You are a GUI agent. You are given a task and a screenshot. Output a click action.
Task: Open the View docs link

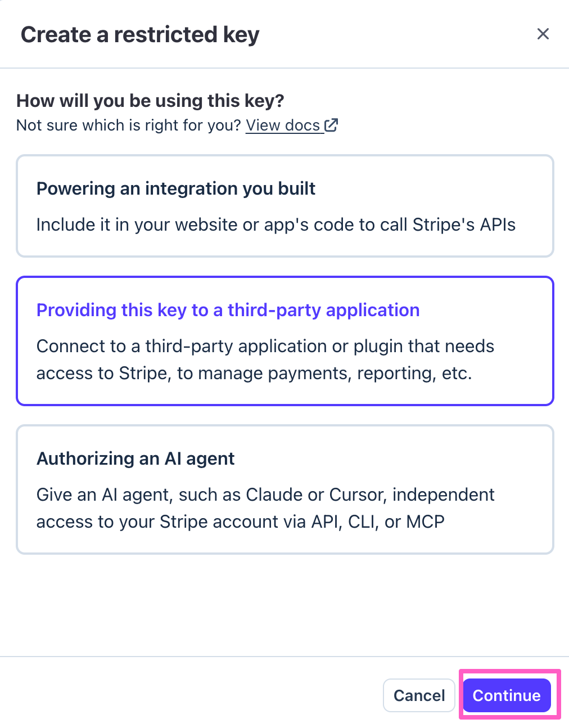tap(292, 125)
